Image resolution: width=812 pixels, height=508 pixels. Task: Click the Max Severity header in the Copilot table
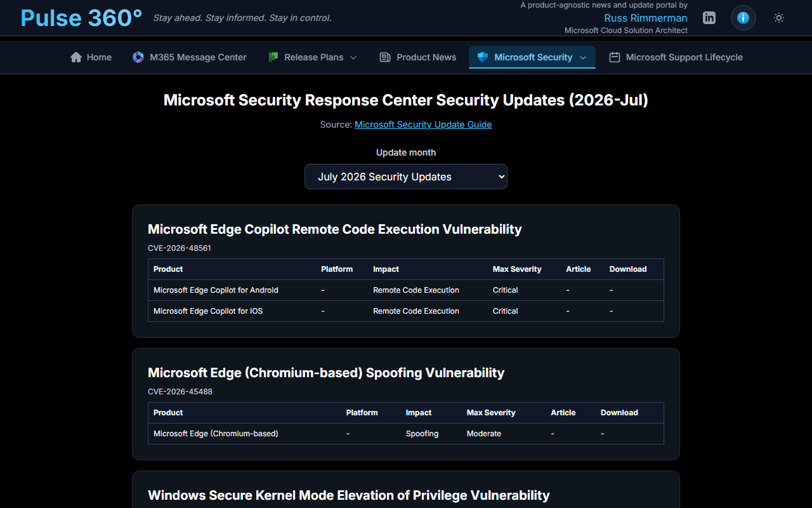point(517,269)
